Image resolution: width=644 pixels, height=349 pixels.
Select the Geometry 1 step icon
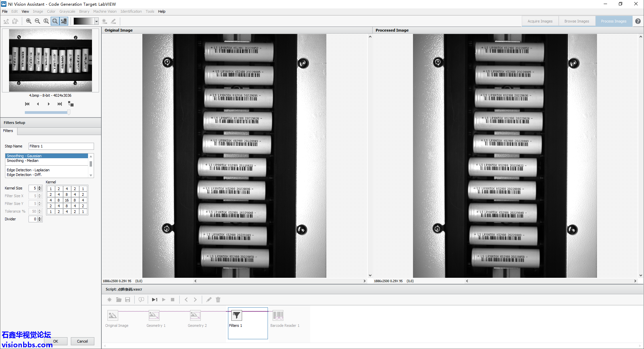click(x=154, y=315)
